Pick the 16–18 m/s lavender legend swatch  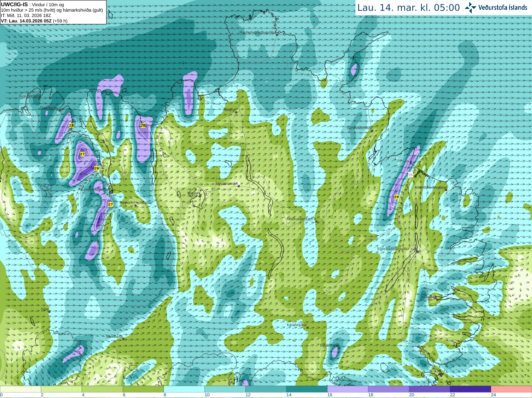(x=348, y=389)
